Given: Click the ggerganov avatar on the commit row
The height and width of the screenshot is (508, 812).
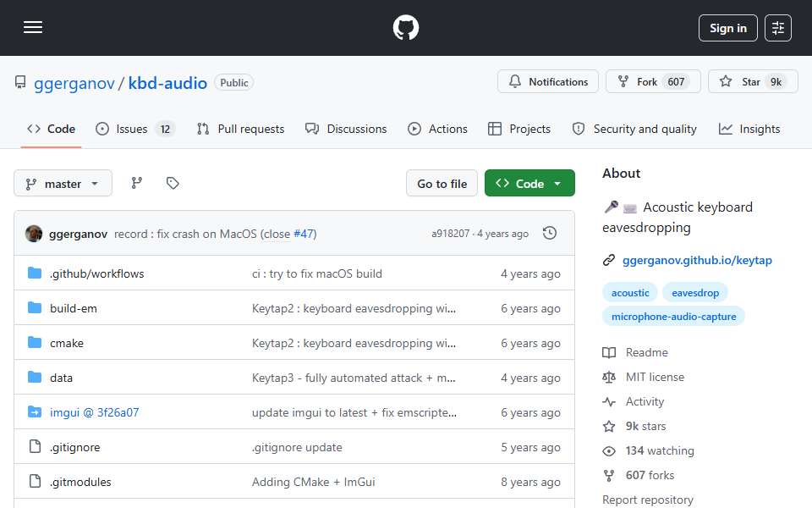Looking at the screenshot, I should click(x=34, y=234).
